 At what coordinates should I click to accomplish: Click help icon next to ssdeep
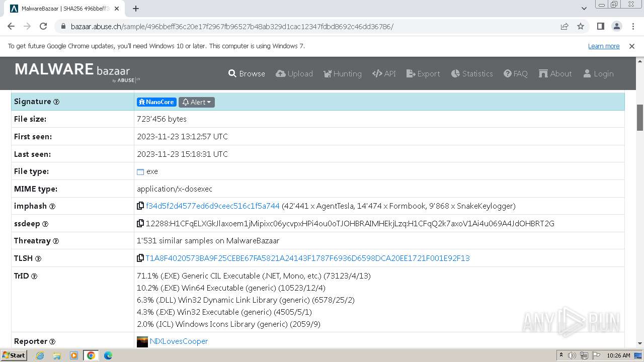45,224
